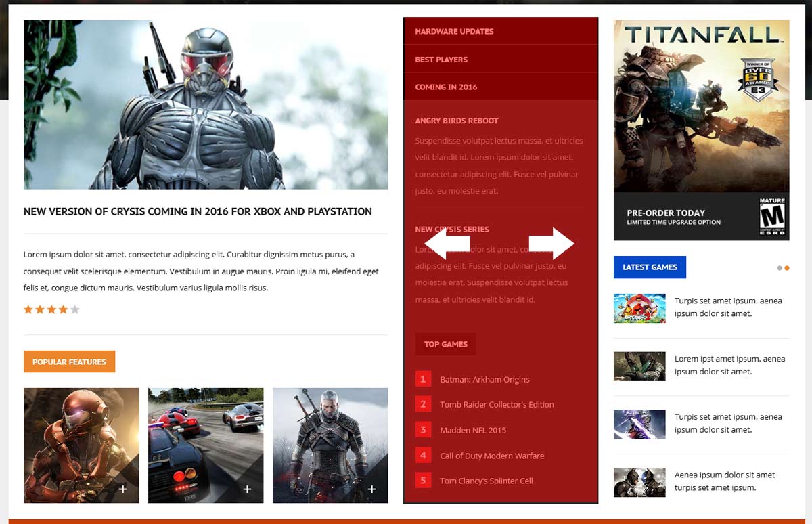The width and height of the screenshot is (812, 524).
Task: Open the racing cars feature thumbnail
Action: click(x=206, y=445)
